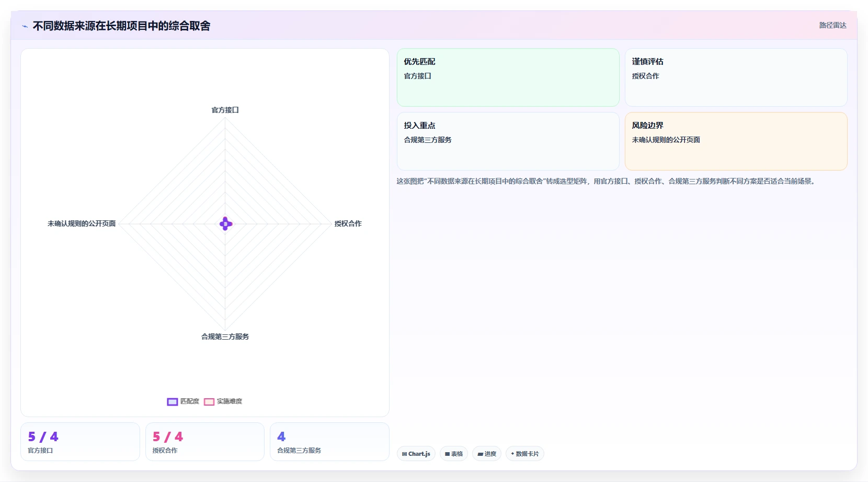Image resolution: width=868 pixels, height=482 pixels.
Task: Click the 匹配度 legend label
Action: pos(190,401)
